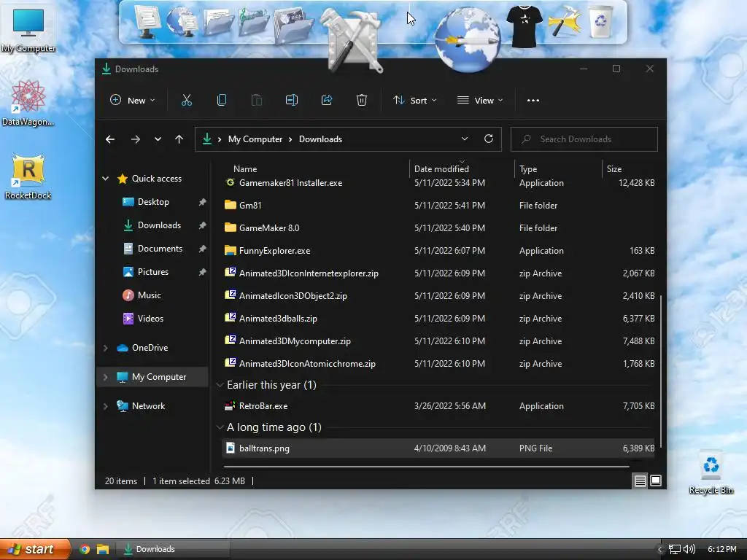The height and width of the screenshot is (560, 747).
Task: Click the music folder icon in dock
Action: coord(253,21)
